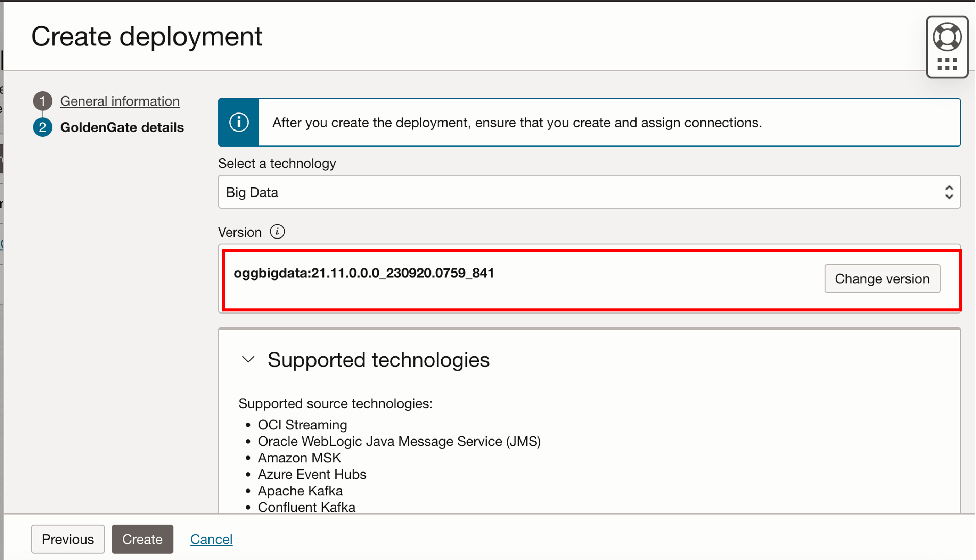The image size is (976, 560).
Task: Click the Supported technologies heading
Action: pos(378,360)
